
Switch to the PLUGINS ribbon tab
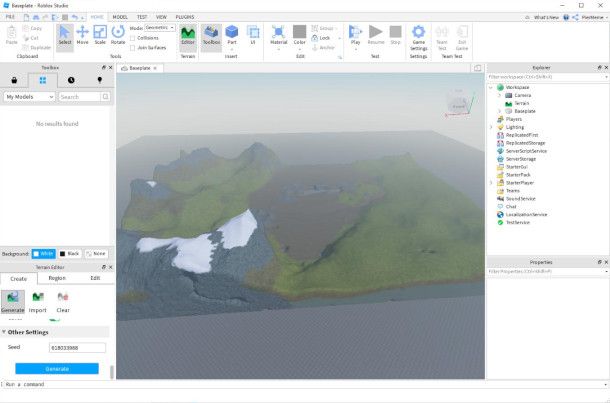(185, 17)
